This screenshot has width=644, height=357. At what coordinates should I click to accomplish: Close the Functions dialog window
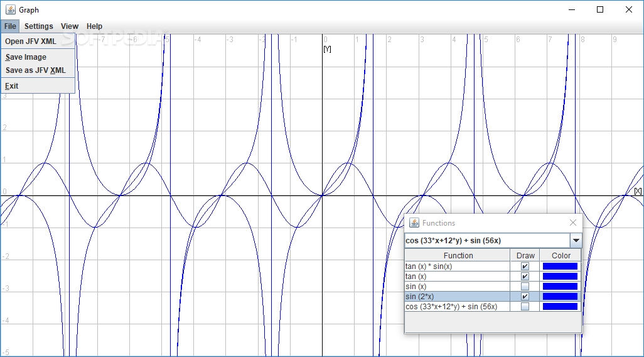(573, 223)
